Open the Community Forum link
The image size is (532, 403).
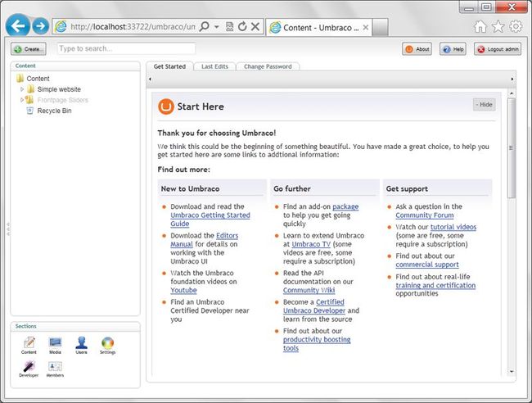pyautogui.click(x=425, y=215)
